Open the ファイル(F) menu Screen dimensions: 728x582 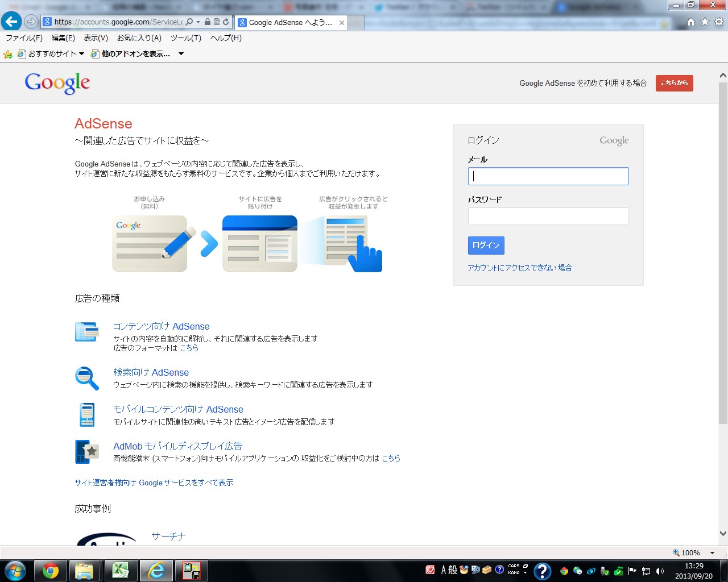point(24,38)
